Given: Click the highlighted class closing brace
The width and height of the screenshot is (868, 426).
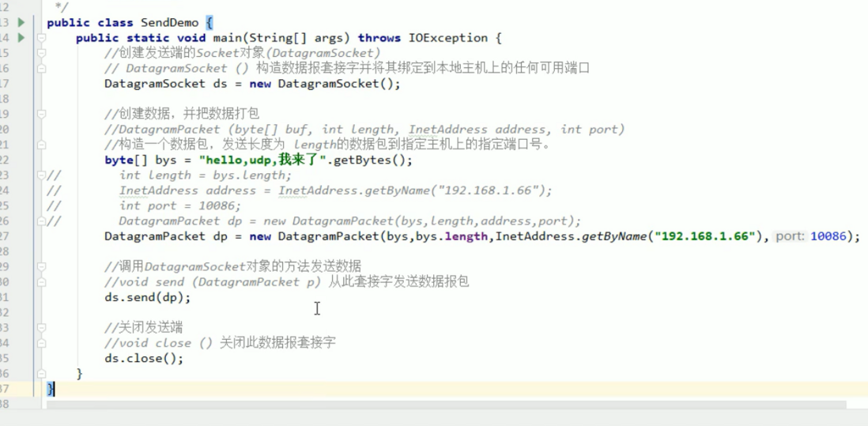Looking at the screenshot, I should pyautogui.click(x=51, y=390).
